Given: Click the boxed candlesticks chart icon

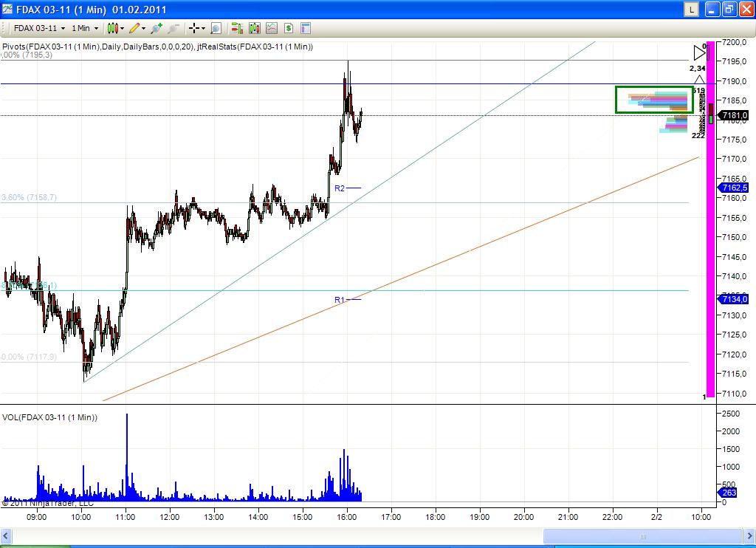Looking at the screenshot, I should click(253, 28).
